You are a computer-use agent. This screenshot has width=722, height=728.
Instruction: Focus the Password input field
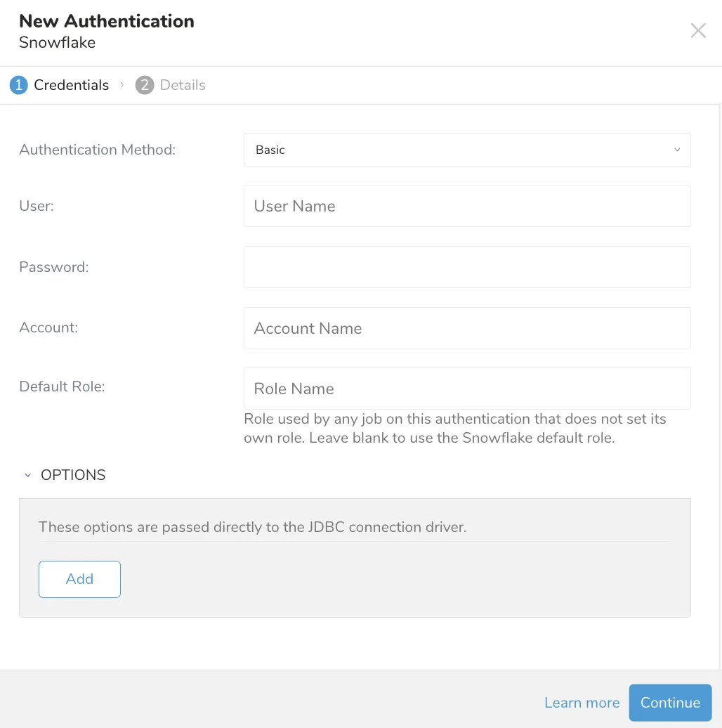(467, 267)
